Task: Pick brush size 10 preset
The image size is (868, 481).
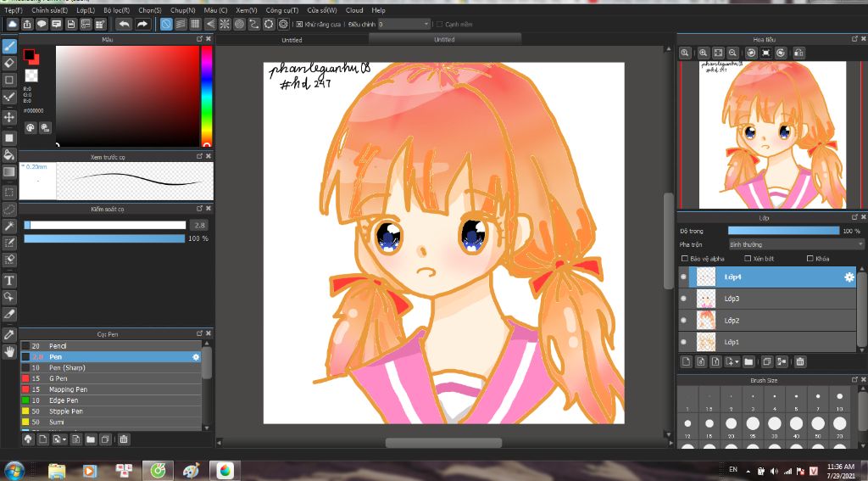Action: tap(840, 400)
